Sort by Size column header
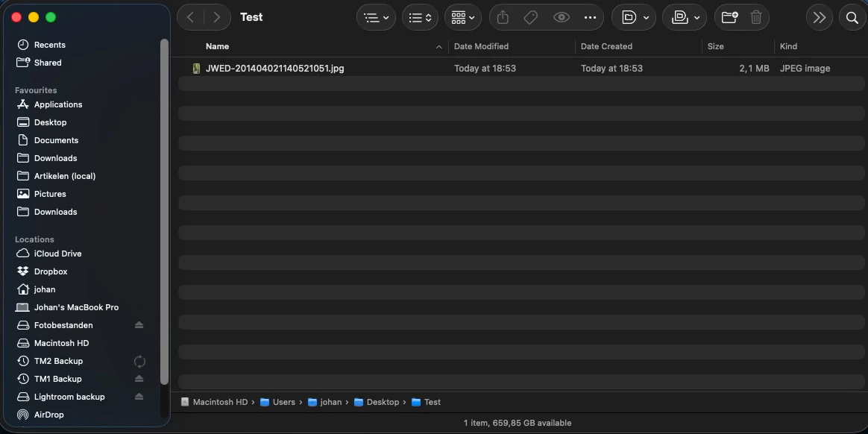The width and height of the screenshot is (868, 434). [x=715, y=46]
